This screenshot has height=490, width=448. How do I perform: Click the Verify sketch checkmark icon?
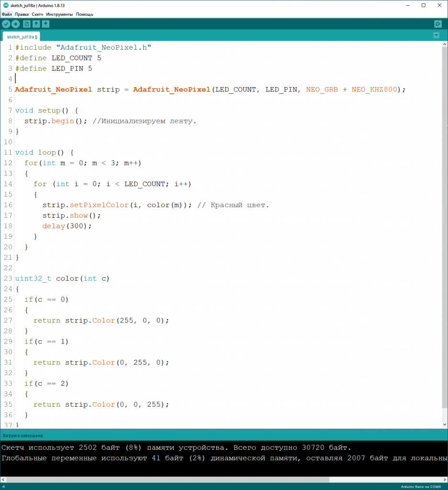click(x=6, y=24)
